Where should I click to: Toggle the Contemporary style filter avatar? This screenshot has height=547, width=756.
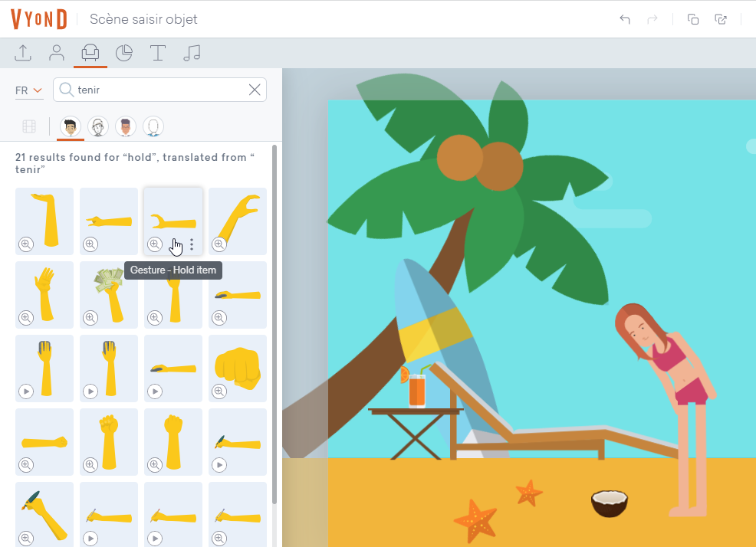click(71, 126)
